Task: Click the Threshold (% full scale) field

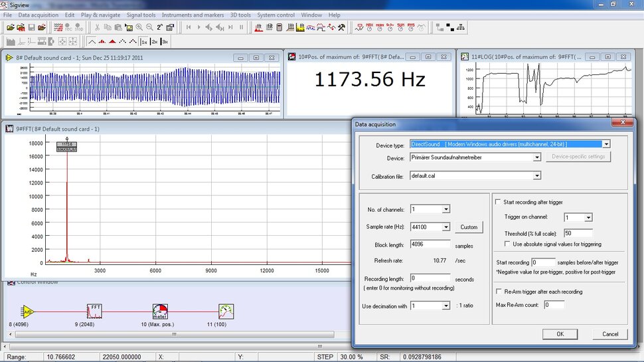Action: (578, 233)
